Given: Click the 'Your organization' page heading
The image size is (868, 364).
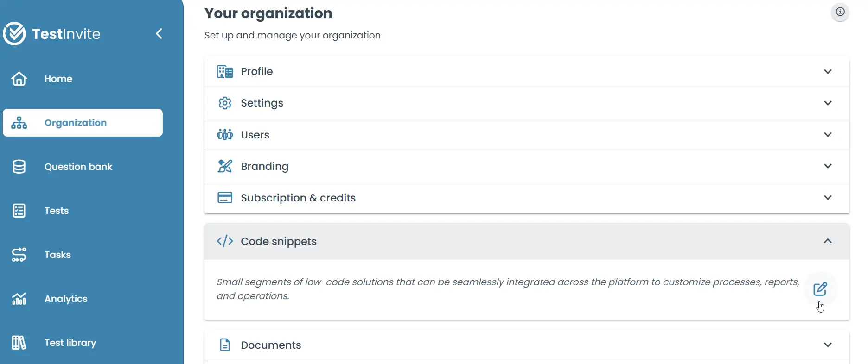Looking at the screenshot, I should pyautogui.click(x=268, y=13).
